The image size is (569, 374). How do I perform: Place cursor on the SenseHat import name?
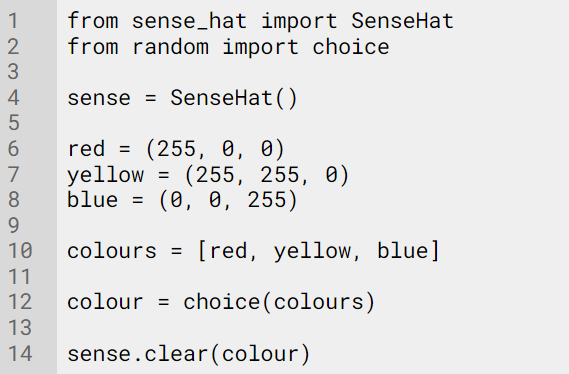(x=402, y=21)
